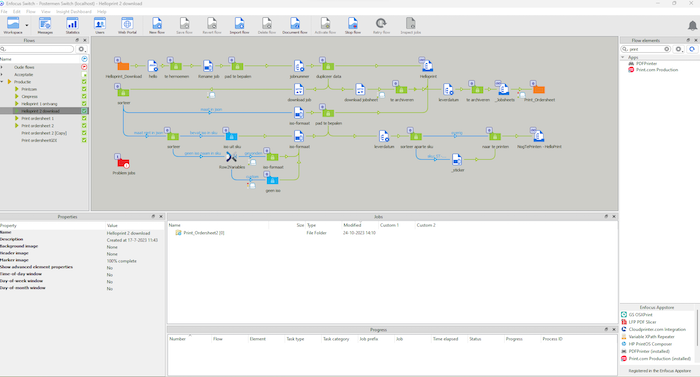Open the Workspace dropdown arrow

[x=27, y=25]
